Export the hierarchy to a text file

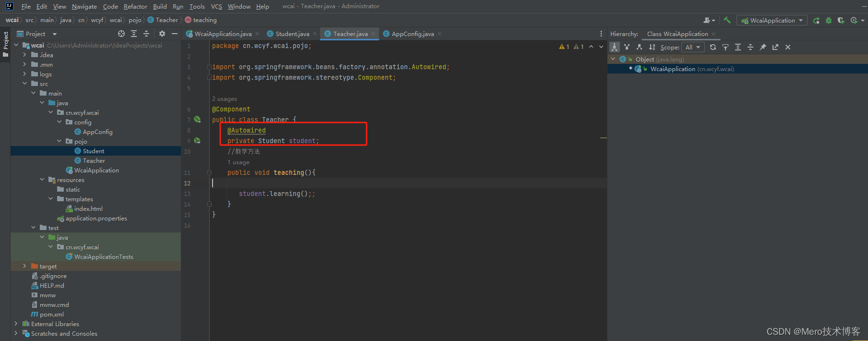[775, 47]
